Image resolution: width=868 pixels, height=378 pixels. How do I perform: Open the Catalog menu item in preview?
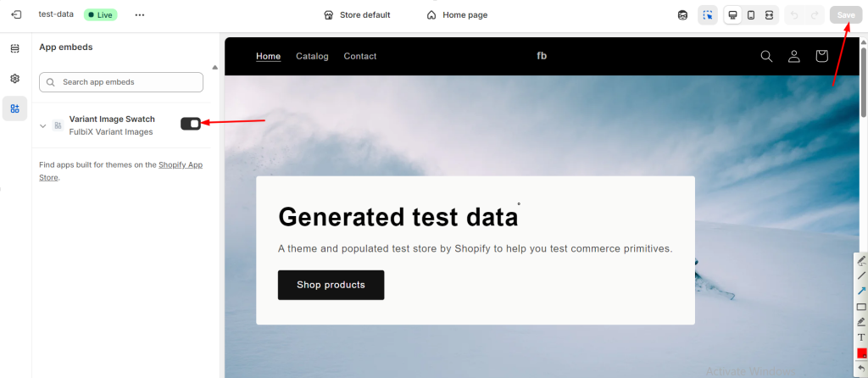tap(312, 56)
